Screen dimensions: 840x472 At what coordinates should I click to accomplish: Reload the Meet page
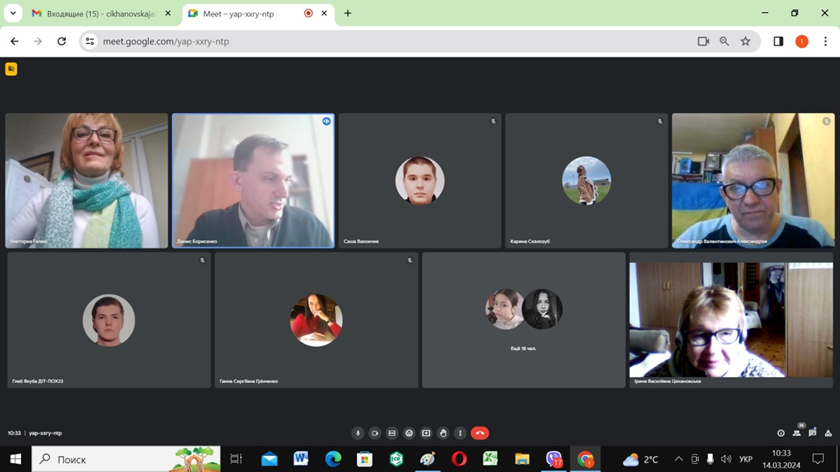[x=62, y=41]
